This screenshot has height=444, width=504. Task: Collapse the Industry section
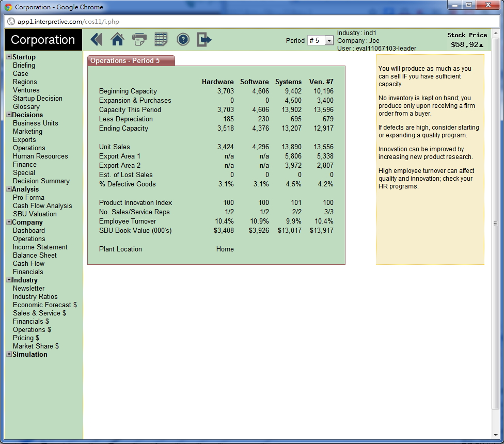coord(9,280)
